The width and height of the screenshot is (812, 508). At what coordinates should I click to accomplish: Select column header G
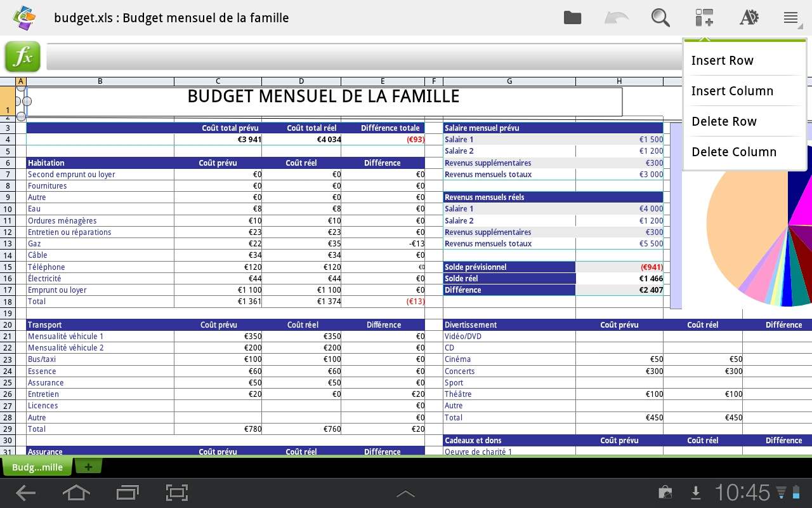(x=509, y=81)
